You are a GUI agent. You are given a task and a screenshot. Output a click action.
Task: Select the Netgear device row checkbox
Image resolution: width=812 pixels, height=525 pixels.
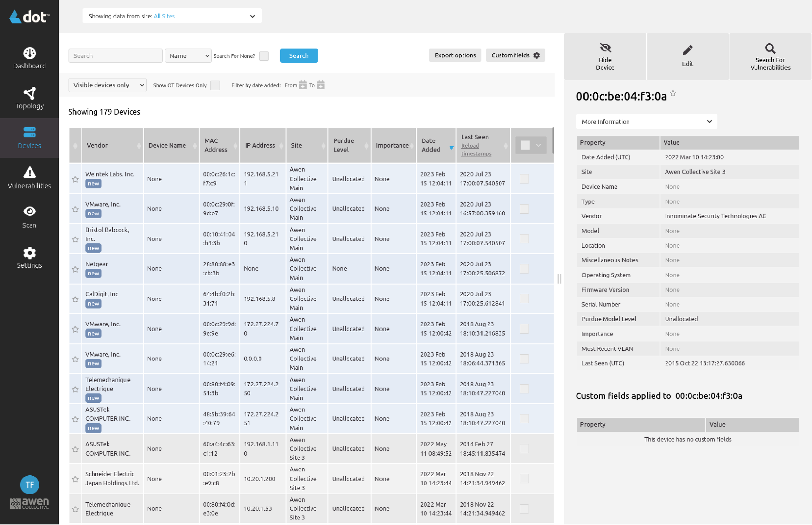(x=524, y=269)
